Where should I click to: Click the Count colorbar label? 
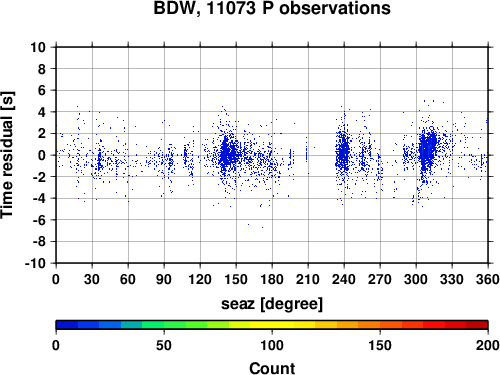[x=272, y=368]
